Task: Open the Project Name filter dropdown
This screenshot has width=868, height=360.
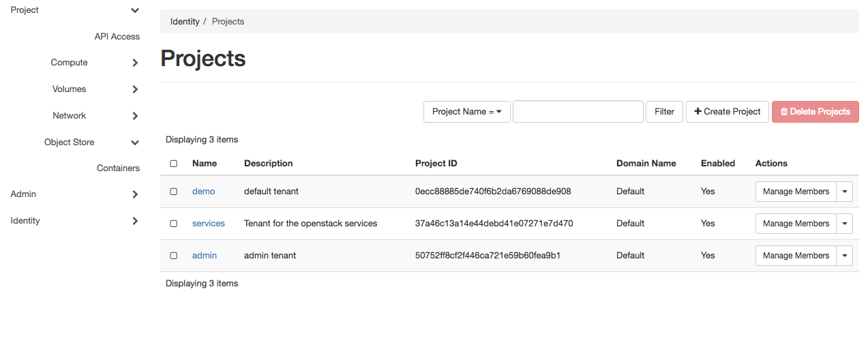Action: pos(467,112)
